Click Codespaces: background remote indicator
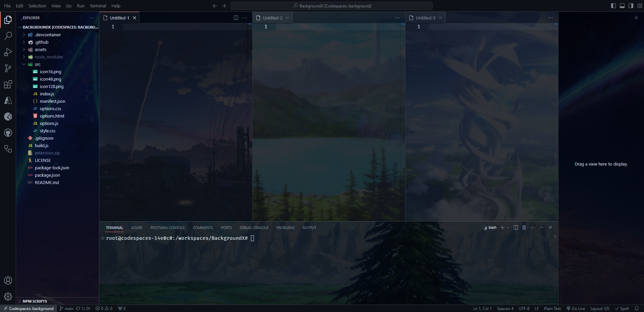Screen dimensions: 644x312 pyautogui.click(x=29, y=308)
